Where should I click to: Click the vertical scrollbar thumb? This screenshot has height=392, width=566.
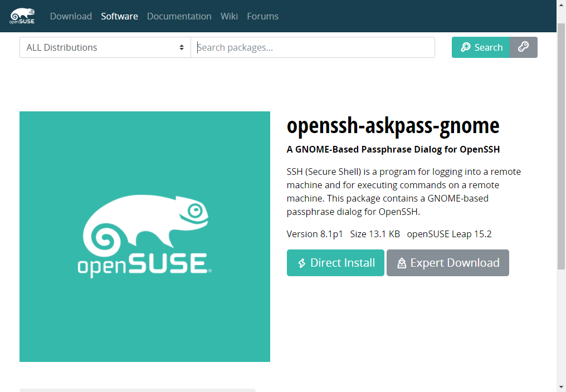coord(561,146)
